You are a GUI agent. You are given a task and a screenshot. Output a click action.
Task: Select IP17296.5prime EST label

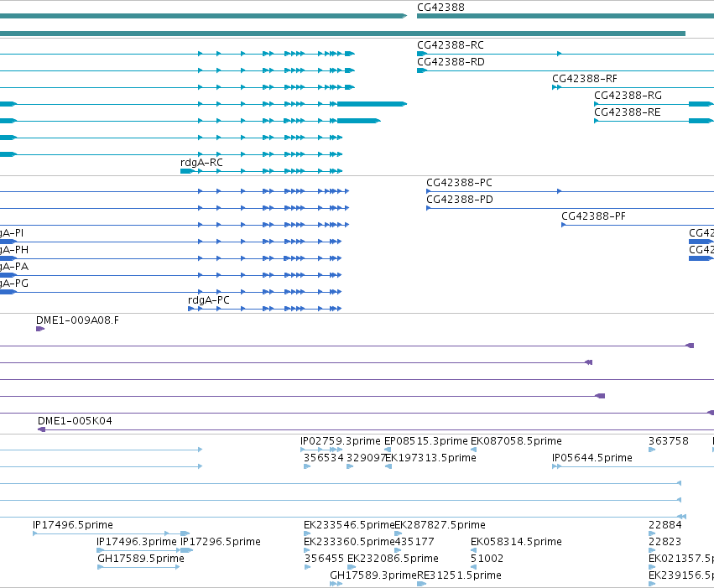click(x=221, y=542)
